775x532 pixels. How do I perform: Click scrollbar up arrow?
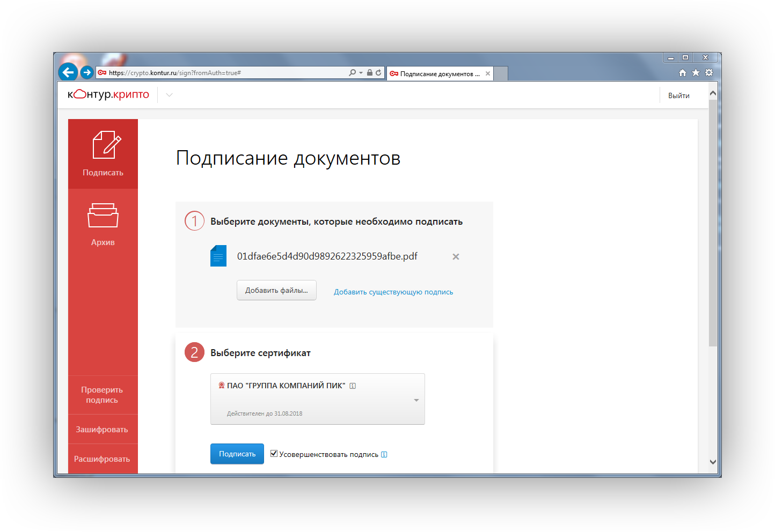click(713, 93)
